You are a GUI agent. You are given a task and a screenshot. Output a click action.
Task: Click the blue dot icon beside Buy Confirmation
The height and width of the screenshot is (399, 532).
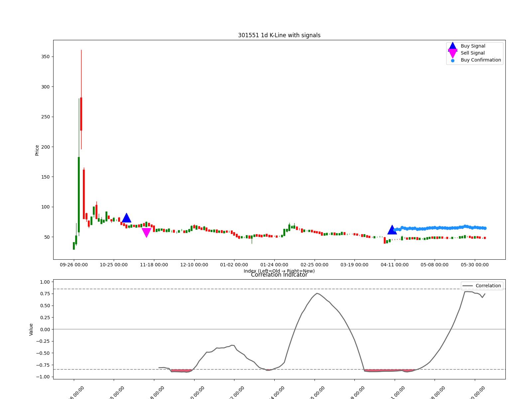[x=453, y=61]
